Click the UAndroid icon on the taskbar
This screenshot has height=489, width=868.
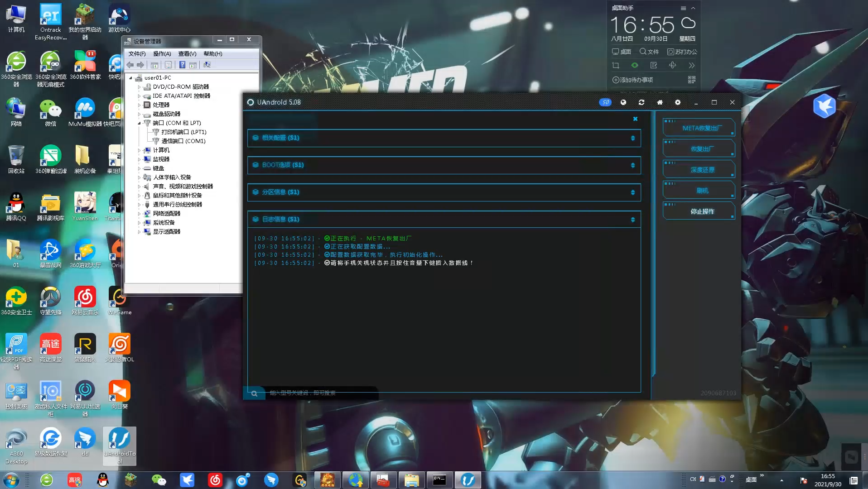tap(468, 480)
